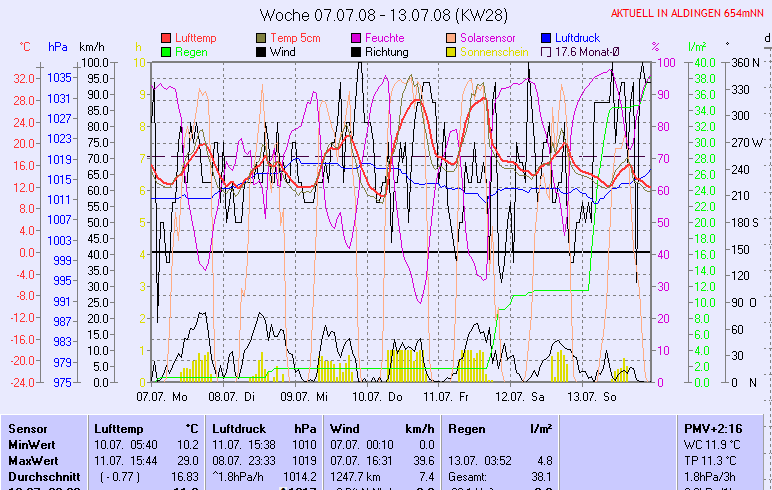Select the 07.07. Mo date marker
The height and width of the screenshot is (490, 772).
[x=162, y=397]
